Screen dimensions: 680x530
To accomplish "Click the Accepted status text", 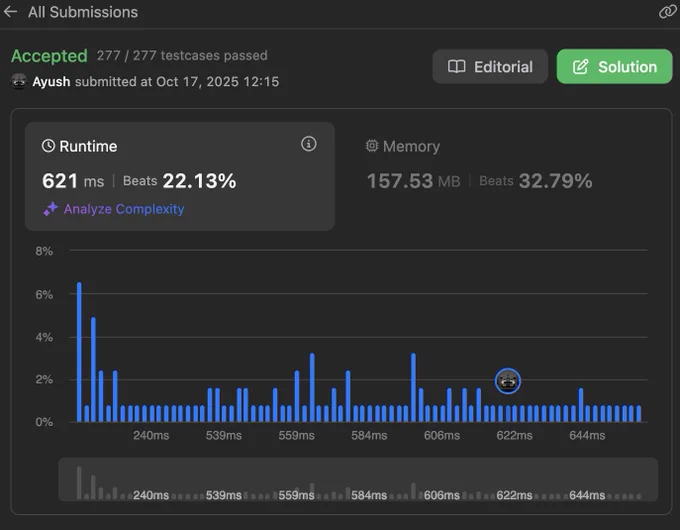I will (x=49, y=56).
